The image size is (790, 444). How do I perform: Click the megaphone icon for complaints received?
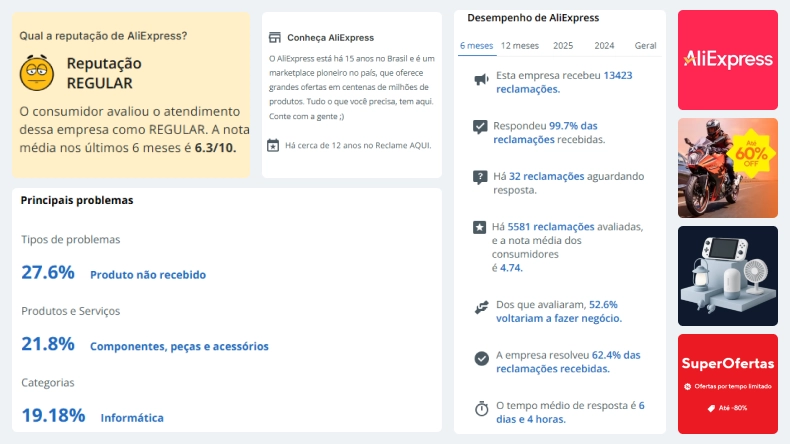pos(482,79)
